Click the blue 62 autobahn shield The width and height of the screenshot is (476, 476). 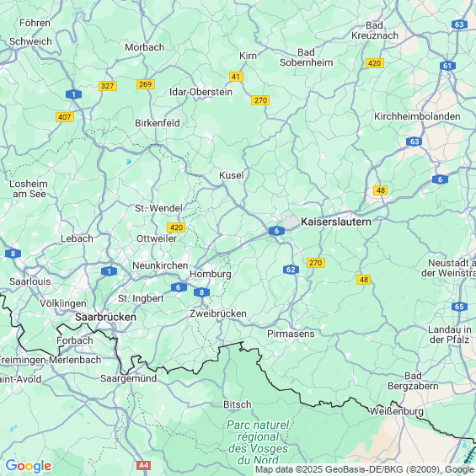[291, 270]
